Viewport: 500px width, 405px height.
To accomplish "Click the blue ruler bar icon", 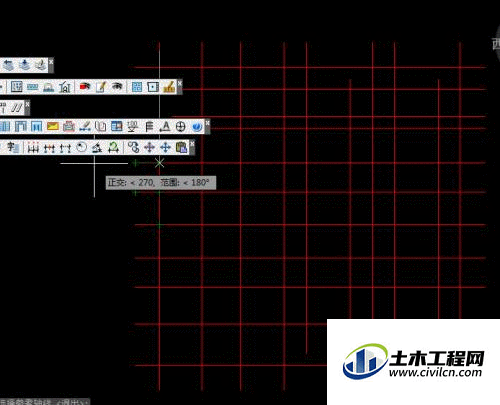I will point(32,87).
